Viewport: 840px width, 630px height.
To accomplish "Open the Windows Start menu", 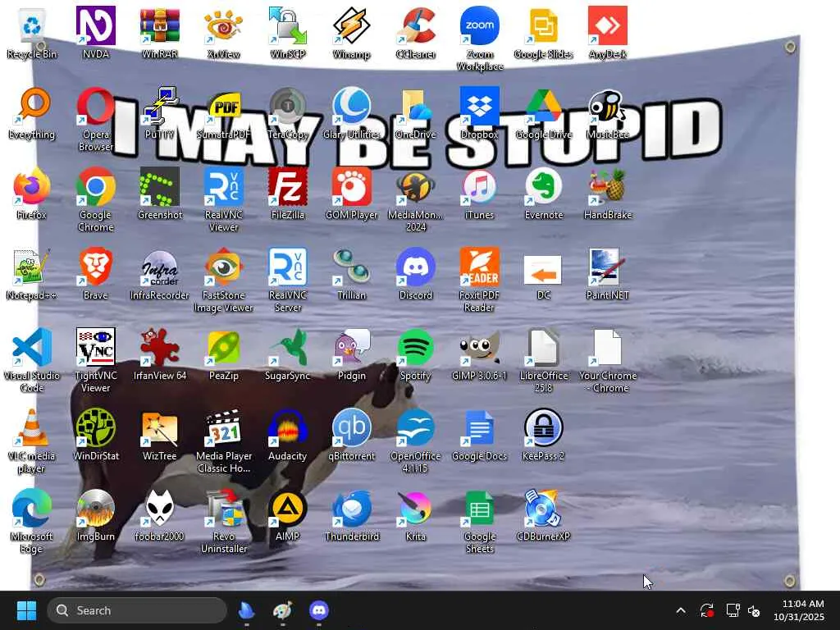I will click(26, 610).
